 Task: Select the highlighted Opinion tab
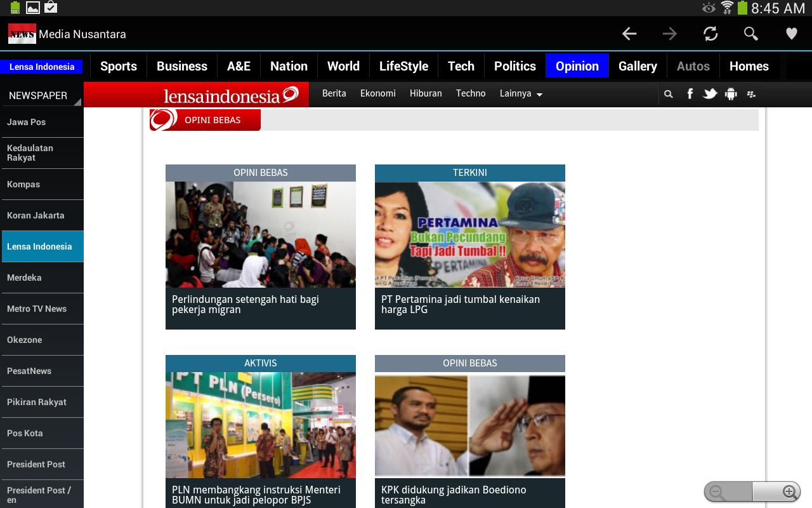coord(577,66)
